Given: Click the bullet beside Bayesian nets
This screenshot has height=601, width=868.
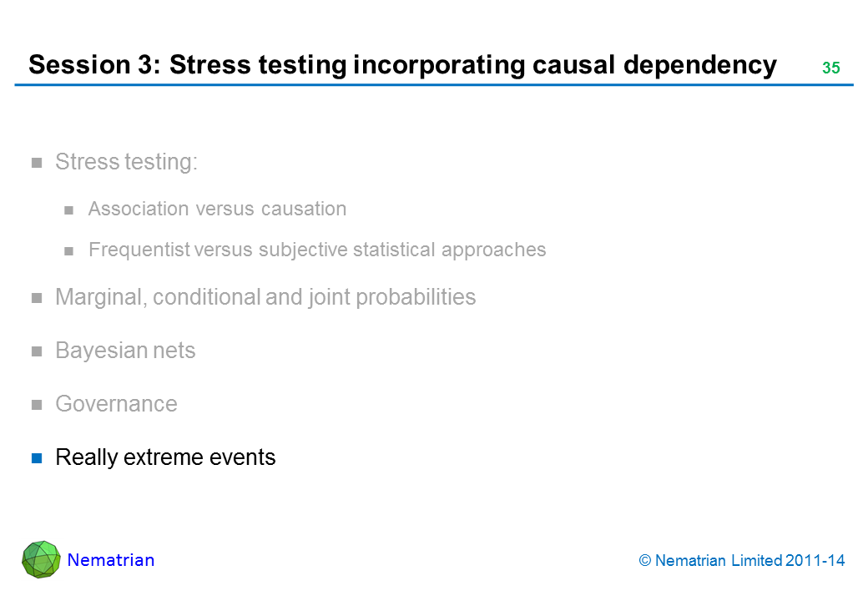Looking at the screenshot, I should pyautogui.click(x=37, y=351).
